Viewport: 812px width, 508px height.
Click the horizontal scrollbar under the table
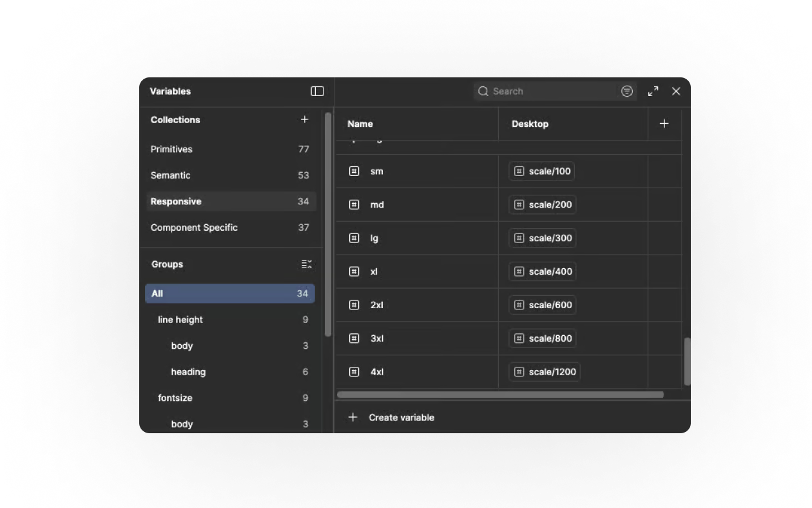click(x=500, y=395)
